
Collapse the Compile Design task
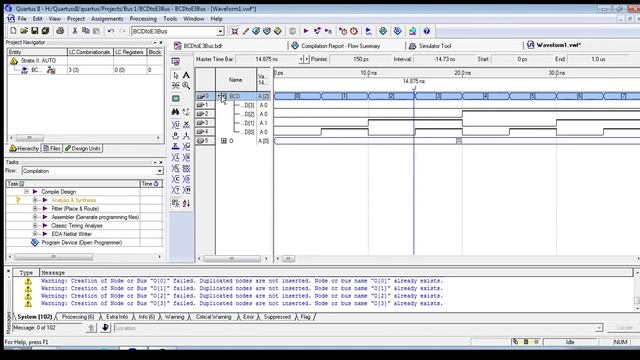click(27, 191)
